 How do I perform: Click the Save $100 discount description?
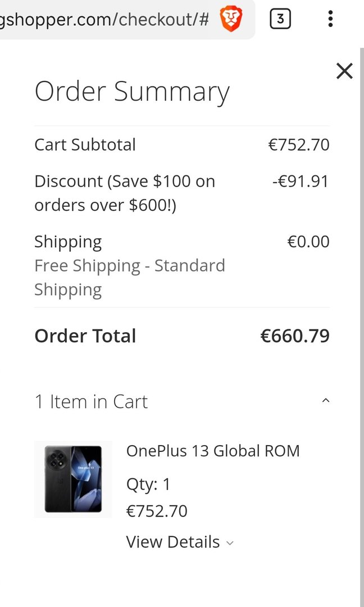(x=125, y=193)
